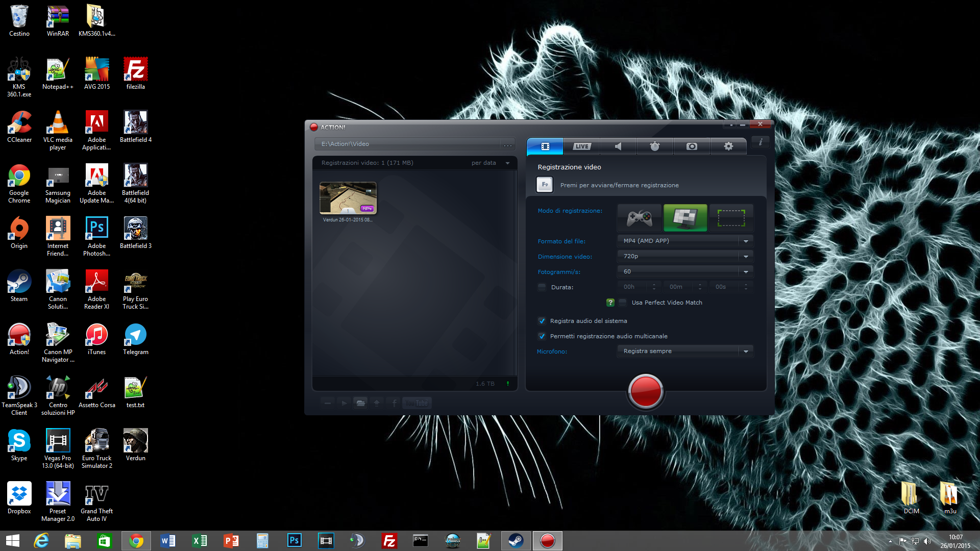Click the green Perfect Video Match help icon
The image size is (980, 551).
(610, 303)
